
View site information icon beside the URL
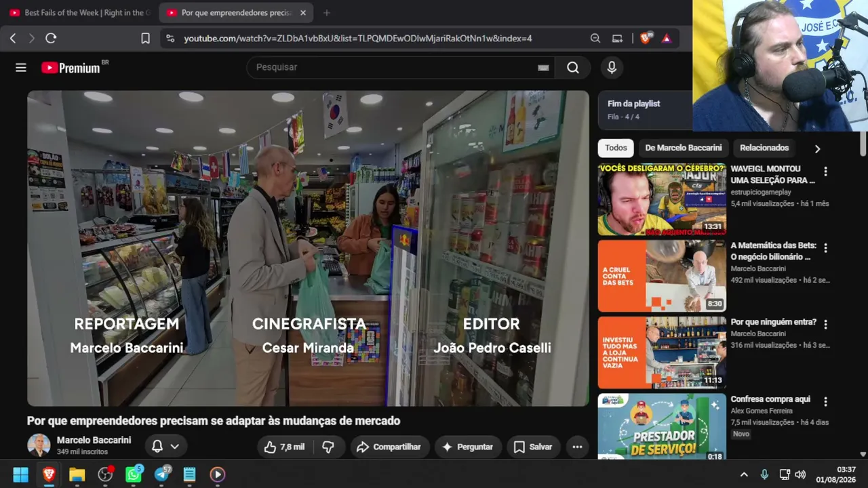pos(170,39)
